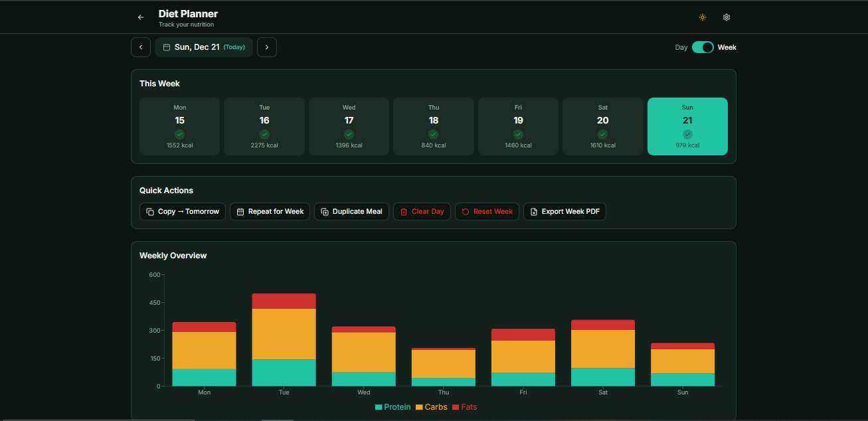Hide the Fats series via the legend
The image size is (868, 421).
tap(465, 406)
